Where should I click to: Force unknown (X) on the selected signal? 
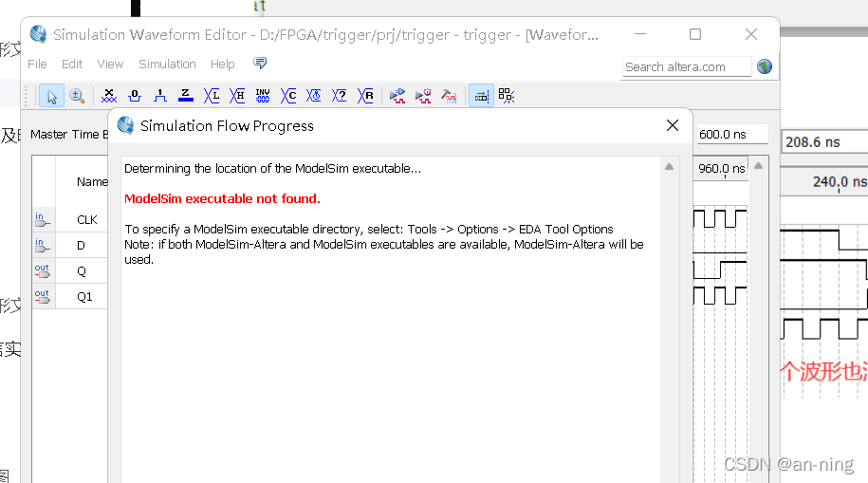[109, 96]
